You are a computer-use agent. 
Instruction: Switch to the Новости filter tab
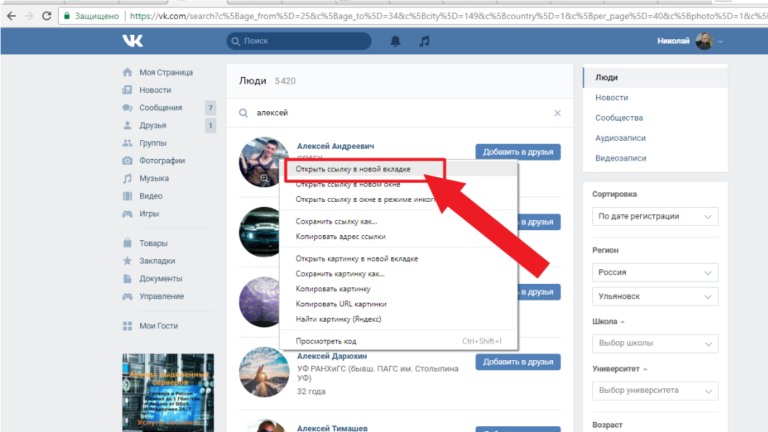(655, 97)
